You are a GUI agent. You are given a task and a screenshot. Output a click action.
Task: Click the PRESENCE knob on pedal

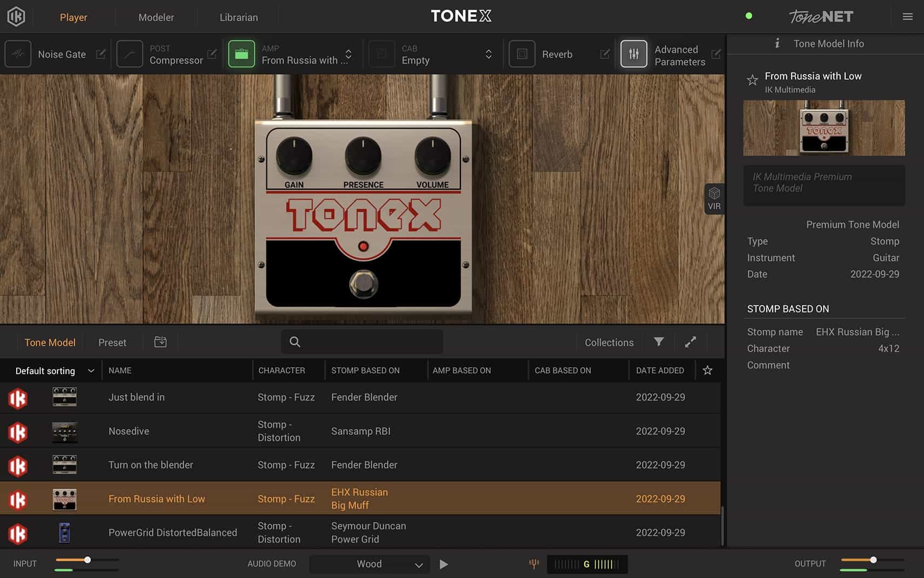363,156
